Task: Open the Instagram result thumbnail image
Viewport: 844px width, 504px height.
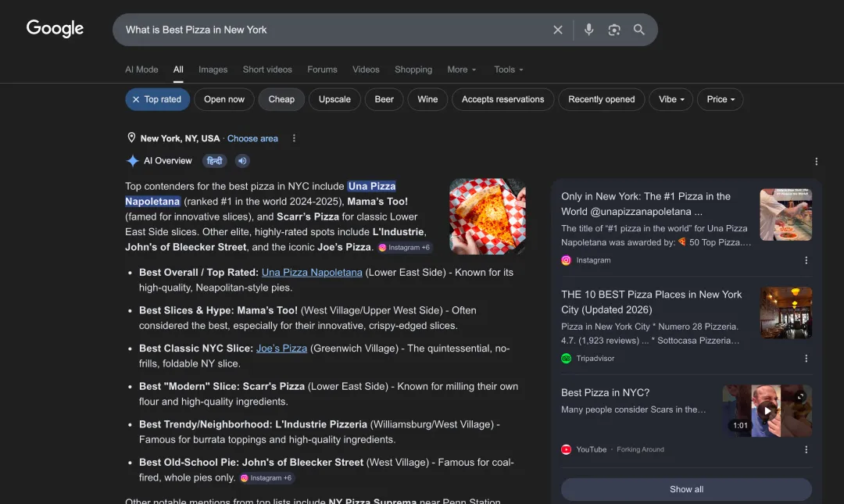Action: pyautogui.click(x=785, y=215)
